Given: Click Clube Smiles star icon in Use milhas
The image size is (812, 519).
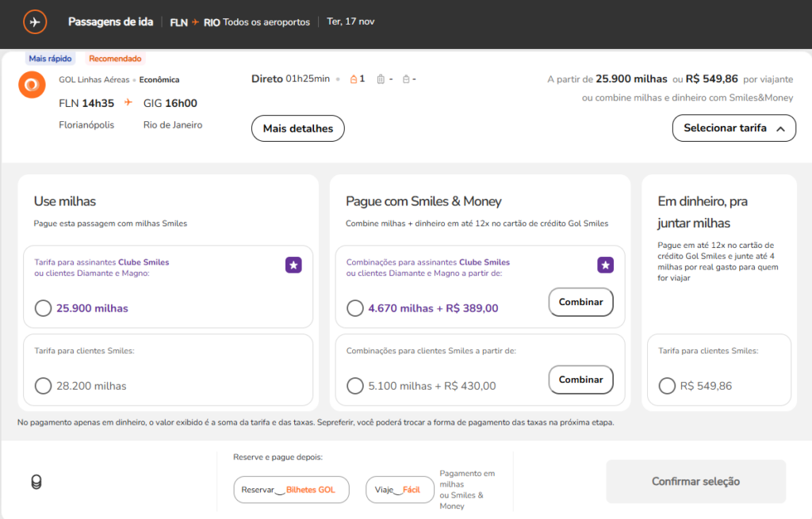Looking at the screenshot, I should pos(293,265).
